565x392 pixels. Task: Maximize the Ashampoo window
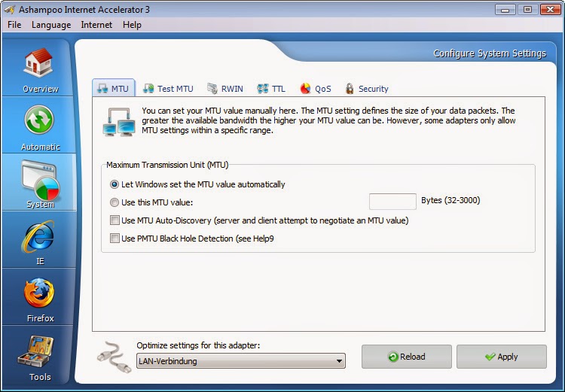(x=527, y=10)
